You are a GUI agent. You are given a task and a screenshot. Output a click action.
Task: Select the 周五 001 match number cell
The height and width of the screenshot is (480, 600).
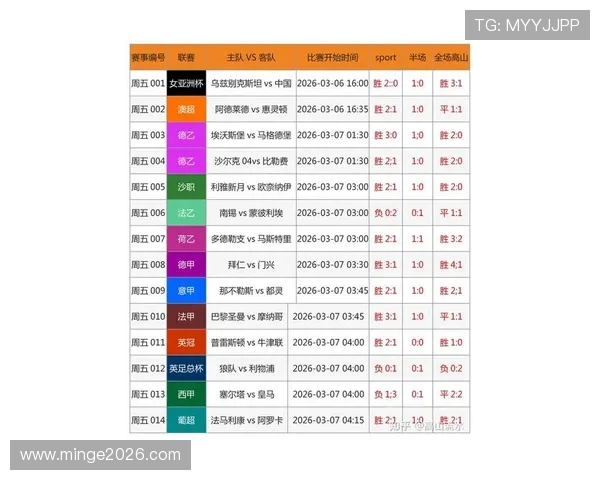(x=148, y=83)
